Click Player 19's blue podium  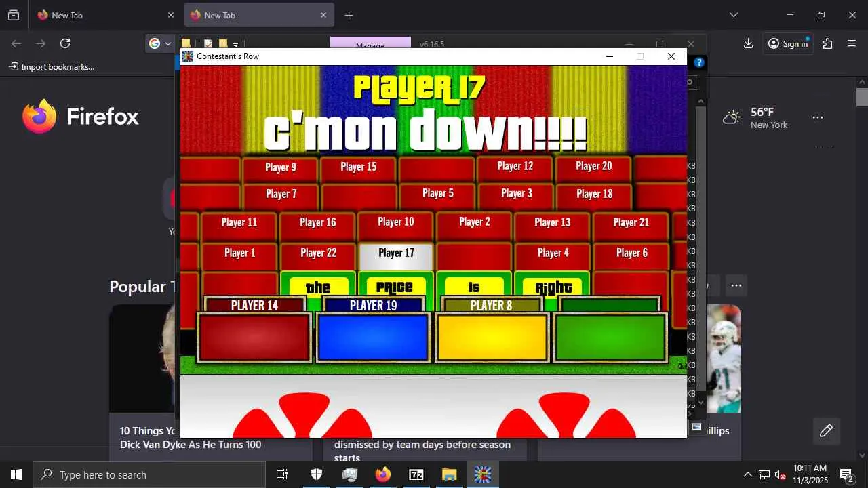pos(373,336)
